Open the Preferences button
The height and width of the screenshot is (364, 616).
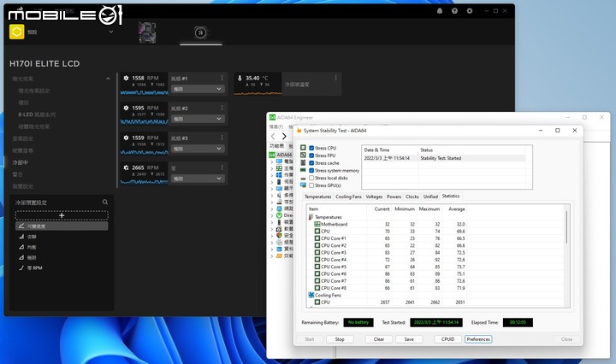[478, 339]
